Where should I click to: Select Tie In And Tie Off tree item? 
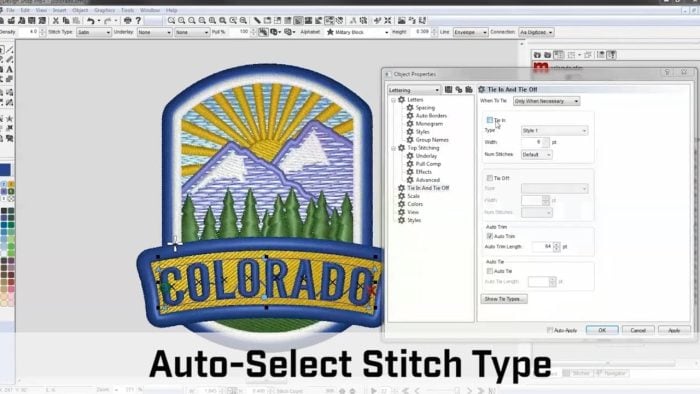(428, 188)
